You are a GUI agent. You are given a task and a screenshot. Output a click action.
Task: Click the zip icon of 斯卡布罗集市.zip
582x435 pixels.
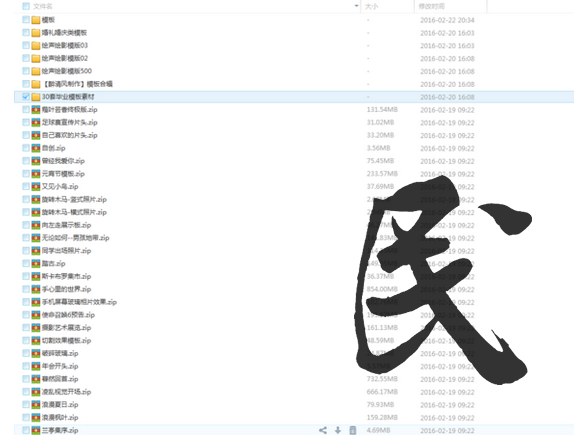[x=36, y=277]
